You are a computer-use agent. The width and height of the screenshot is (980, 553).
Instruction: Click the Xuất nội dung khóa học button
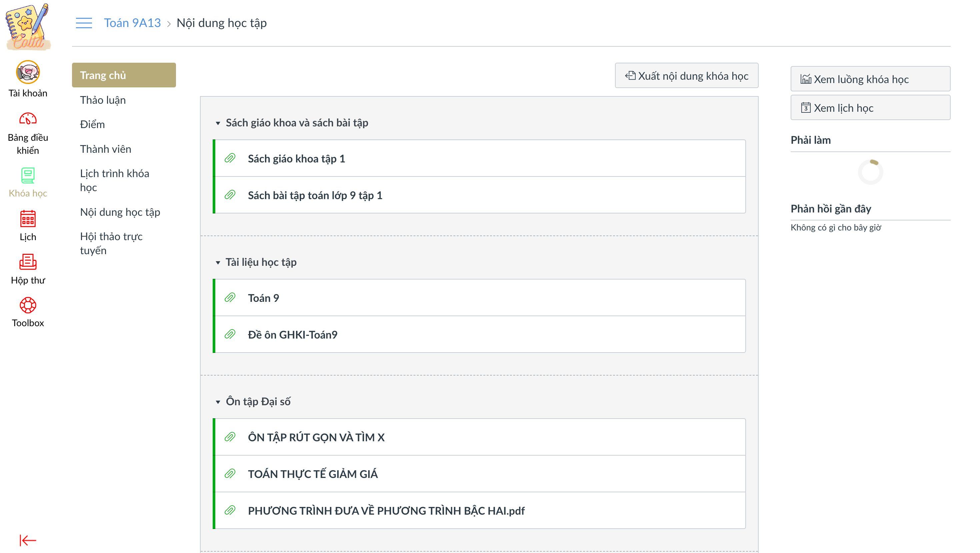tap(686, 76)
